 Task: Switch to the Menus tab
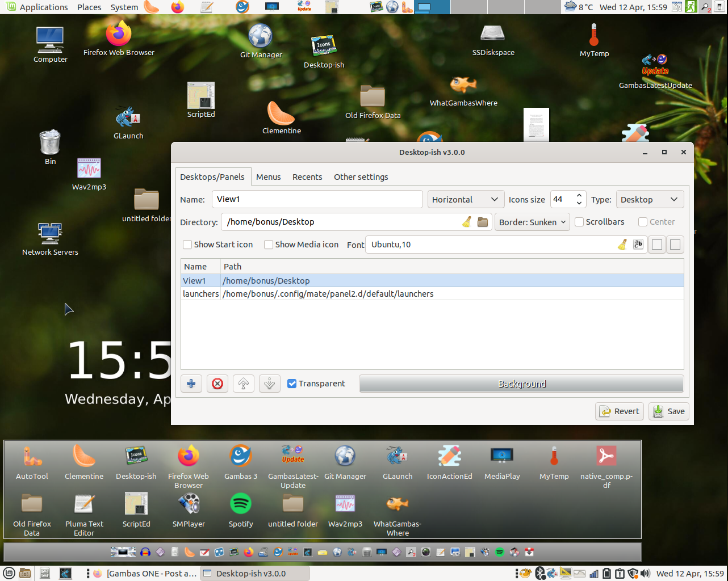(268, 177)
